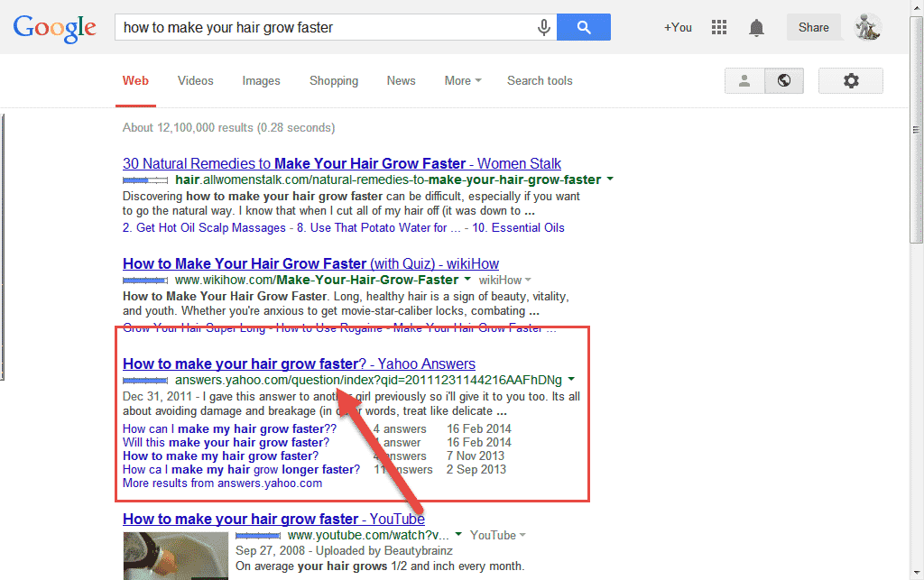This screenshot has height=580, width=924.
Task: Open the account profile avatar
Action: (868, 27)
